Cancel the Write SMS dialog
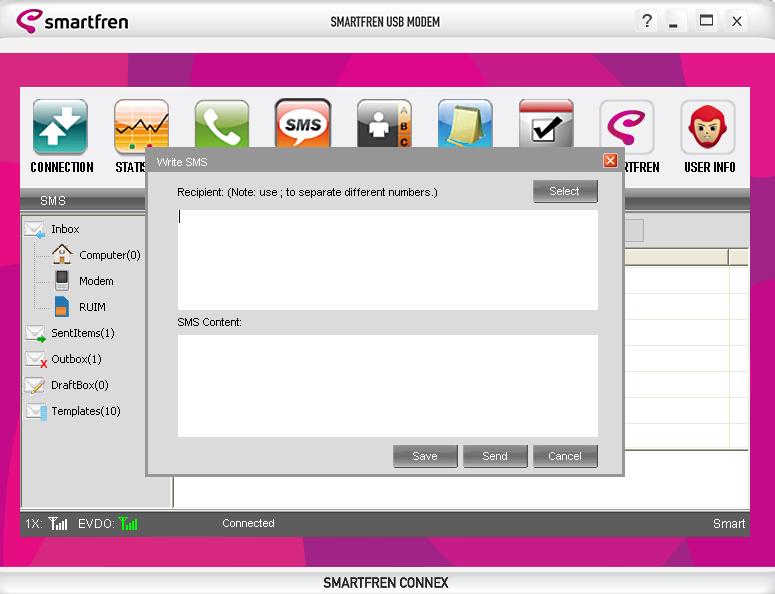 (565, 456)
